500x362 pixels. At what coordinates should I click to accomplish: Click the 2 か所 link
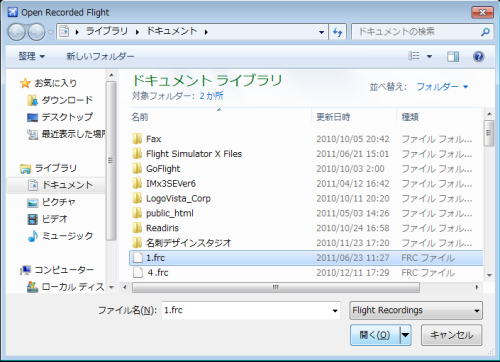click(211, 96)
